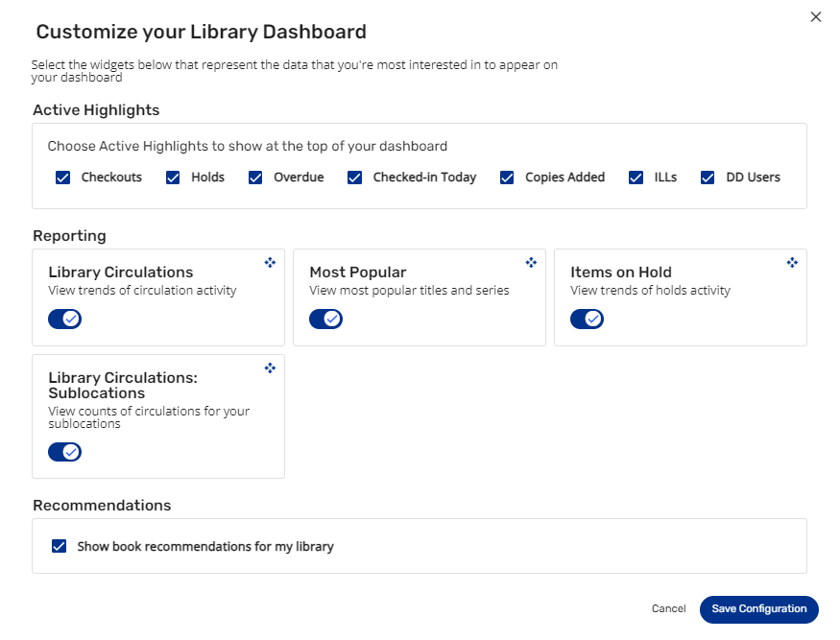Click the Items on Hold card title
The width and height of the screenshot is (840, 640).
621,273
